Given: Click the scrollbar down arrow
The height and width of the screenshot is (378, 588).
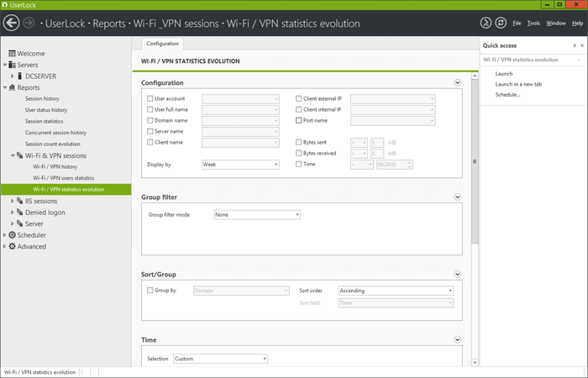Looking at the screenshot, I should [475, 362].
